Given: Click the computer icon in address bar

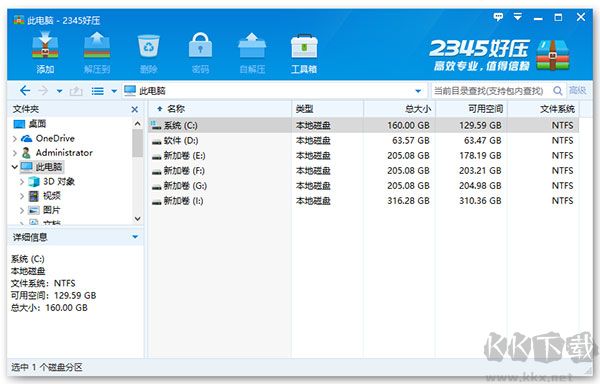Looking at the screenshot, I should (x=130, y=91).
